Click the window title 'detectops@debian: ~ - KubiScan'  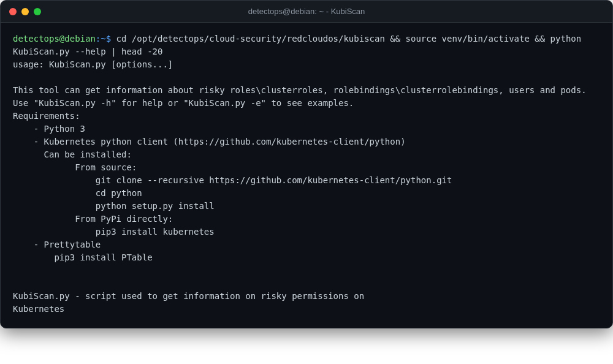[x=306, y=12]
